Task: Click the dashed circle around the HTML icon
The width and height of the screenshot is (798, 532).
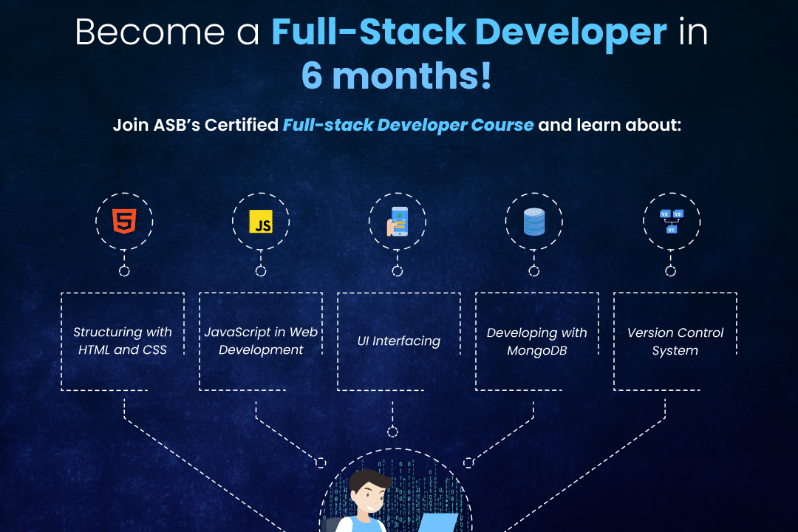Action: 124,220
